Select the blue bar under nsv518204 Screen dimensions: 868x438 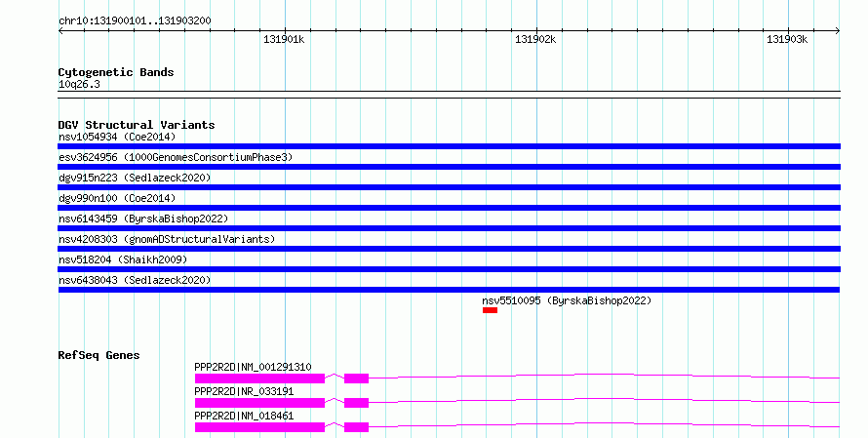450,269
